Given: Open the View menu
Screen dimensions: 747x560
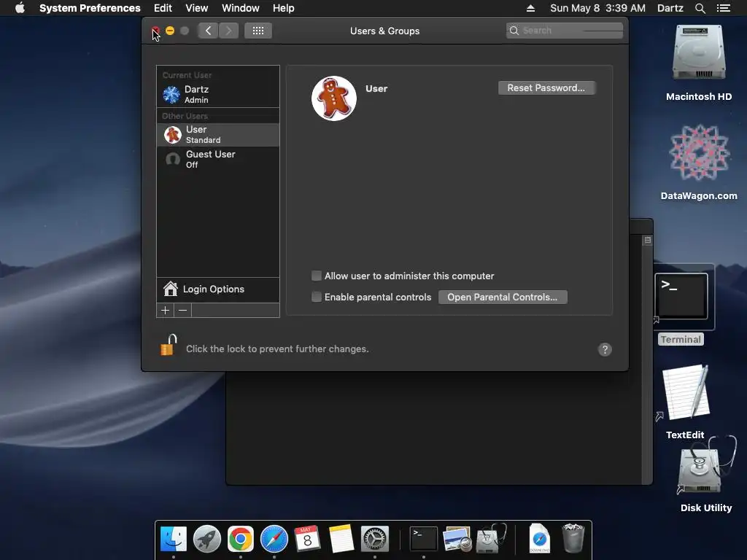Looking at the screenshot, I should tap(197, 8).
